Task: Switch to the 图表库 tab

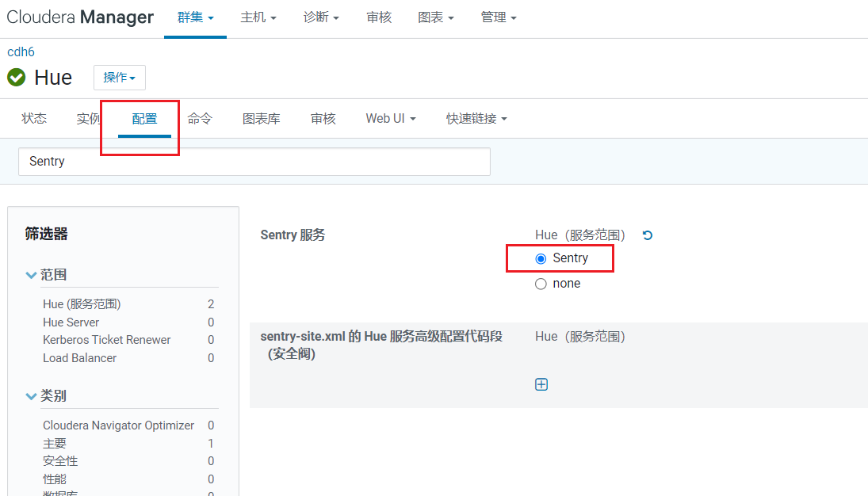Action: pos(262,119)
